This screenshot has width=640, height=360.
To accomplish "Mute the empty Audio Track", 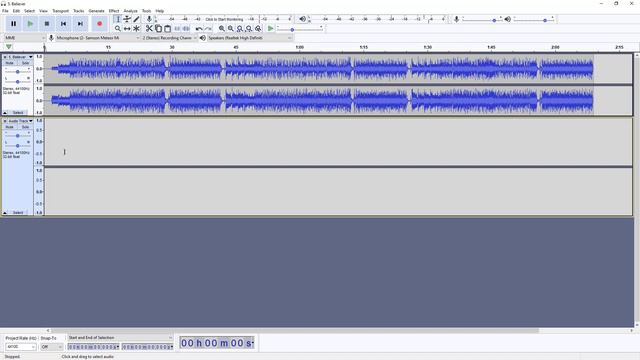I will tap(9, 127).
